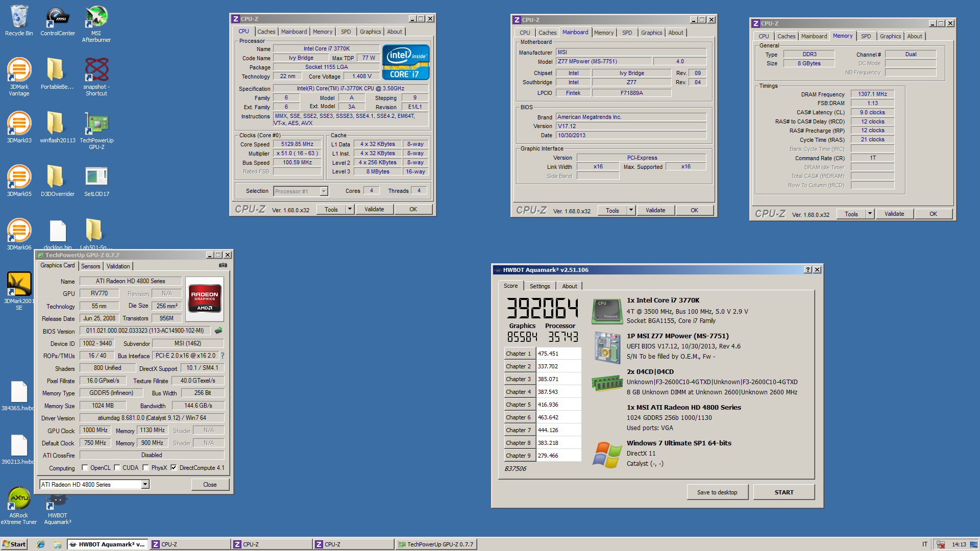Screen dimensions: 980x551
Task: Launch ASRock eXtreme Tuner shortcut
Action: pyautogui.click(x=19, y=506)
